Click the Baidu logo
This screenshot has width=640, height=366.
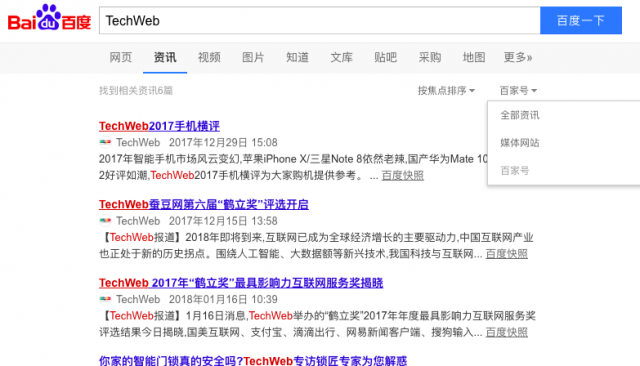[49, 18]
